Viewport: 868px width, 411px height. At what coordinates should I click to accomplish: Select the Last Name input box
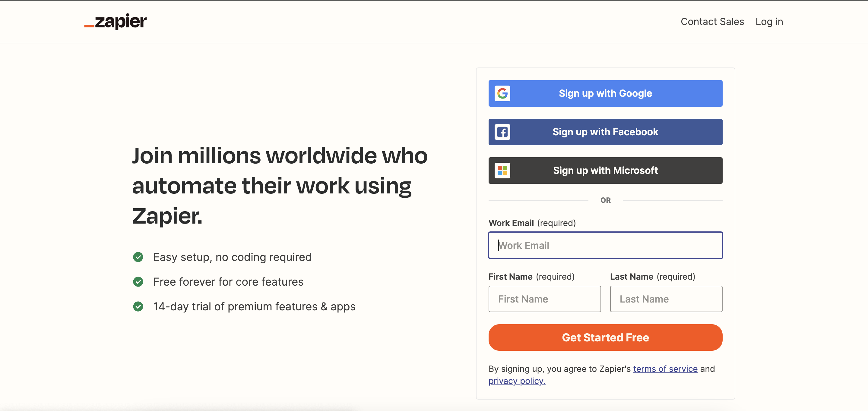click(x=666, y=299)
